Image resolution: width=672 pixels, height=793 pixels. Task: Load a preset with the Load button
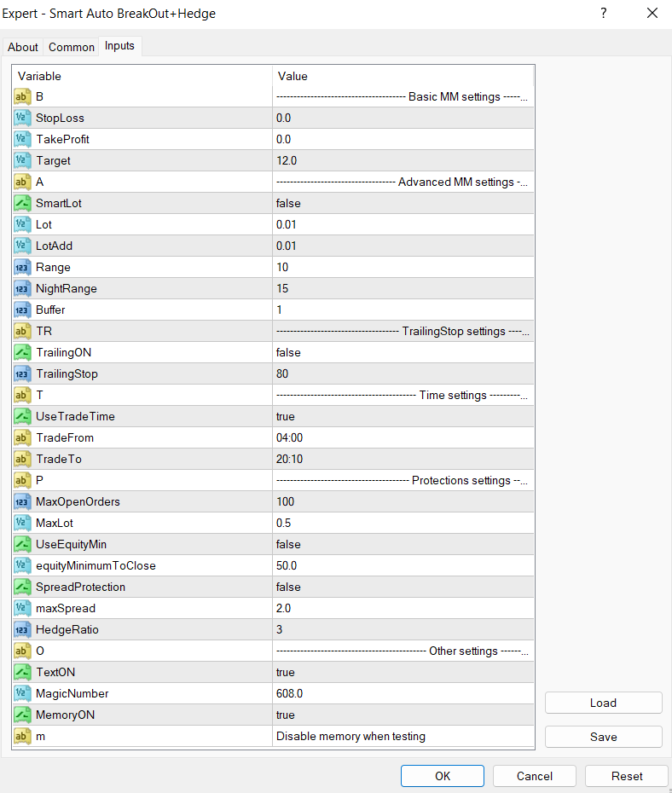603,703
